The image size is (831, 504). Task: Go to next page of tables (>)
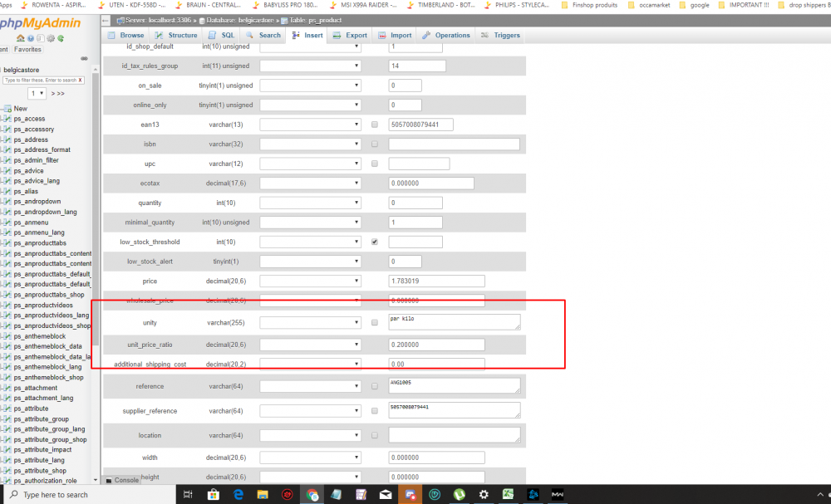53,94
